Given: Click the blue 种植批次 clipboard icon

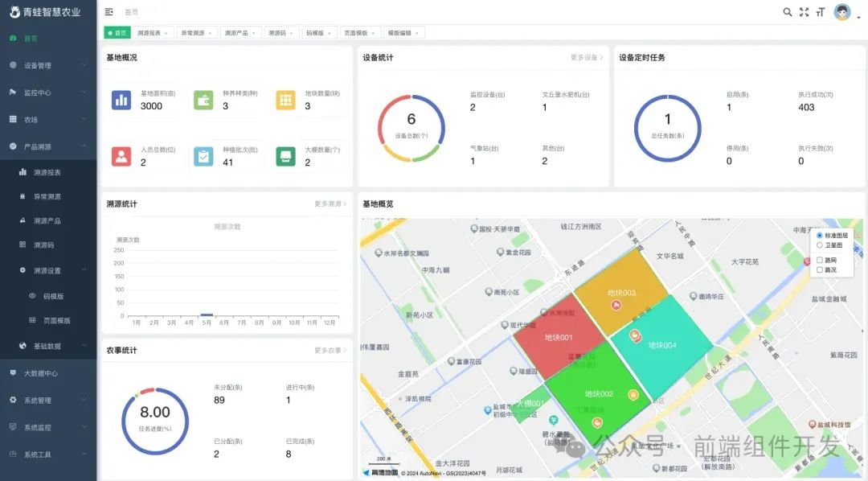Looking at the screenshot, I should [x=203, y=157].
